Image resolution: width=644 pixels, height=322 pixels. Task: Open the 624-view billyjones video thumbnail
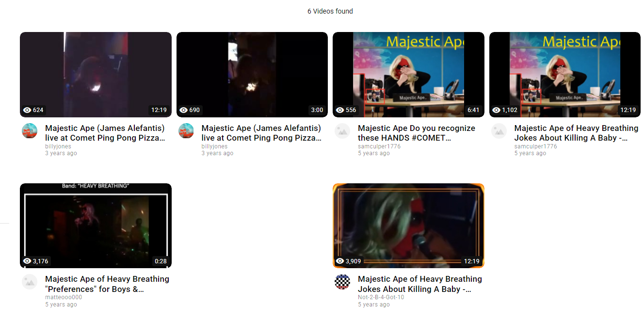[96, 75]
